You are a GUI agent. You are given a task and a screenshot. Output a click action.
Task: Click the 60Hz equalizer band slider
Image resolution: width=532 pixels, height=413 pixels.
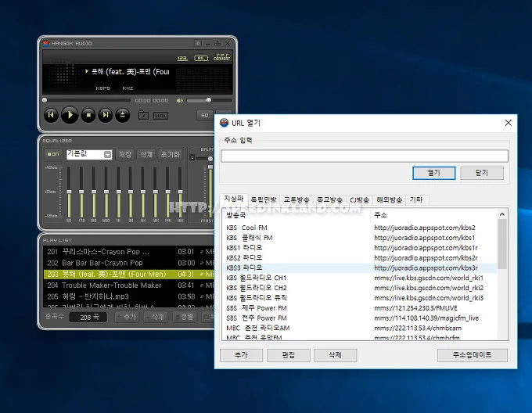click(69, 192)
